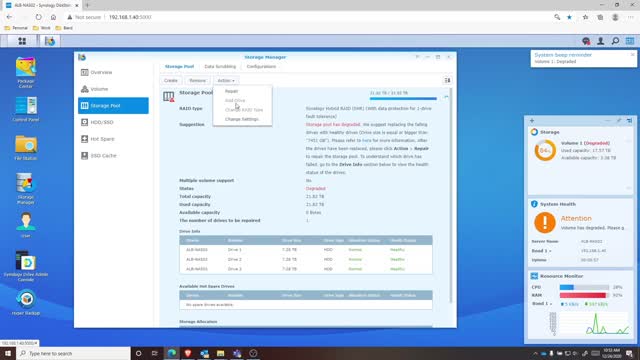Open Synology Drive Admin Console icon

26,266
